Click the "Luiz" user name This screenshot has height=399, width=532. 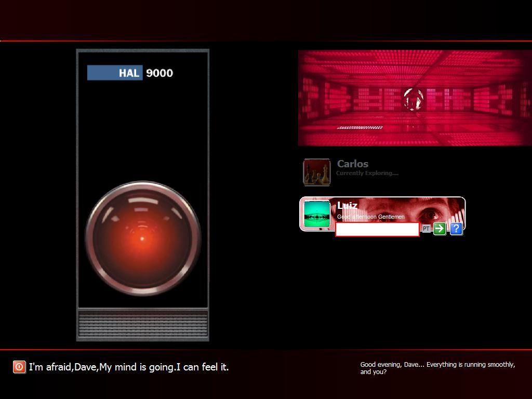pyautogui.click(x=347, y=205)
